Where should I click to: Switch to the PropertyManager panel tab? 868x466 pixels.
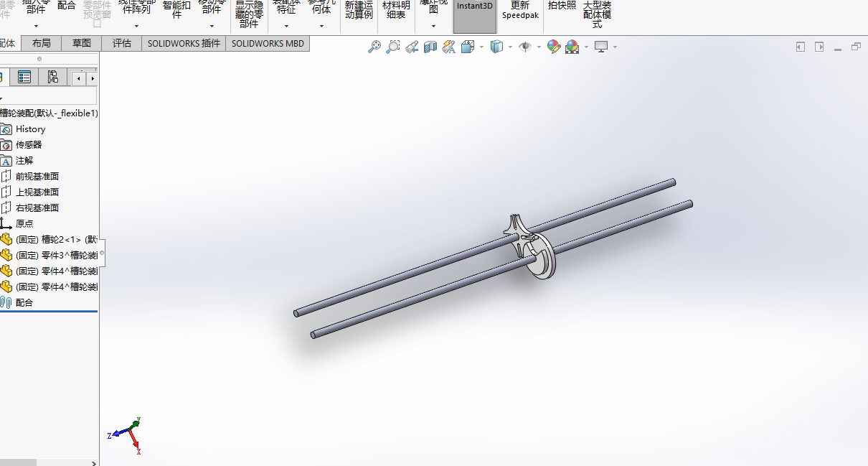(x=24, y=77)
